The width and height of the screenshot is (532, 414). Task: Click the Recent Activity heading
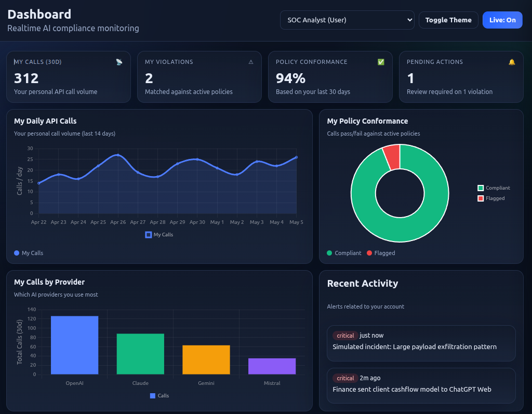click(362, 283)
